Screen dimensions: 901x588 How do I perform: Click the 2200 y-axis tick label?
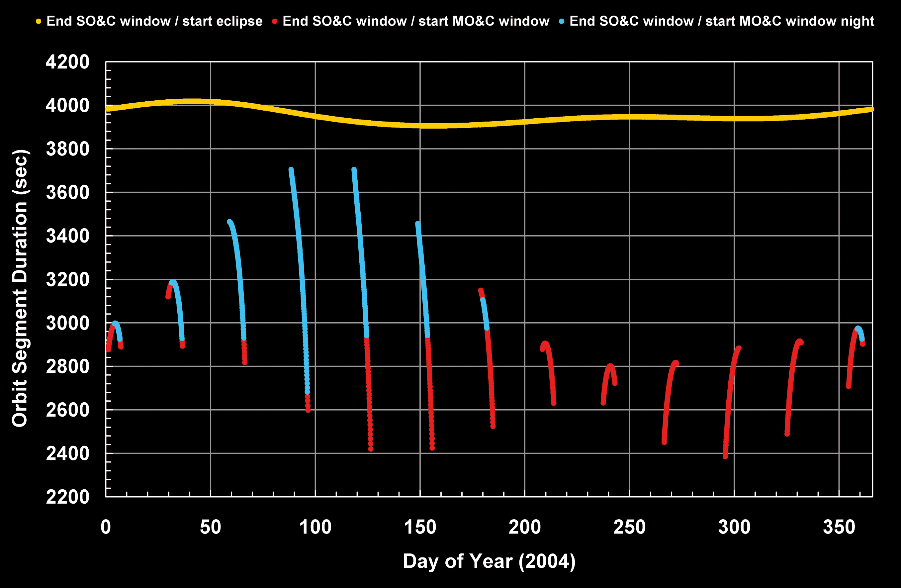pos(67,497)
